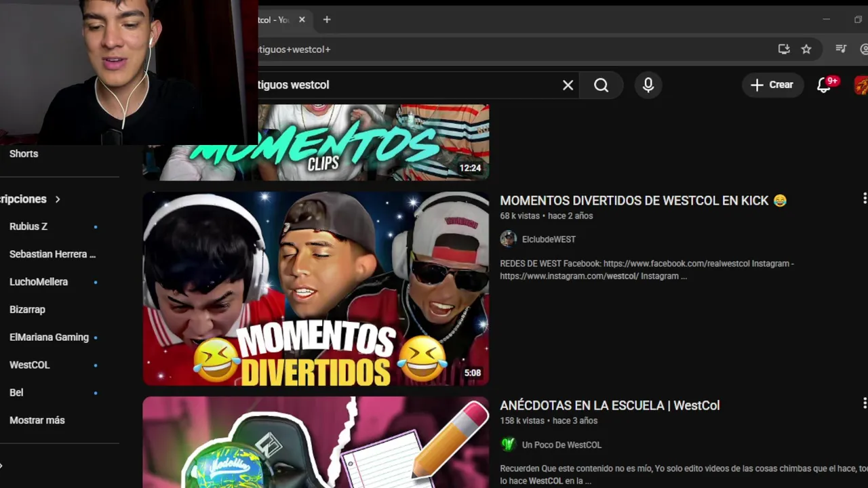The width and height of the screenshot is (868, 488).
Task: Open the media control icon in browser toolbar
Action: [x=841, y=49]
